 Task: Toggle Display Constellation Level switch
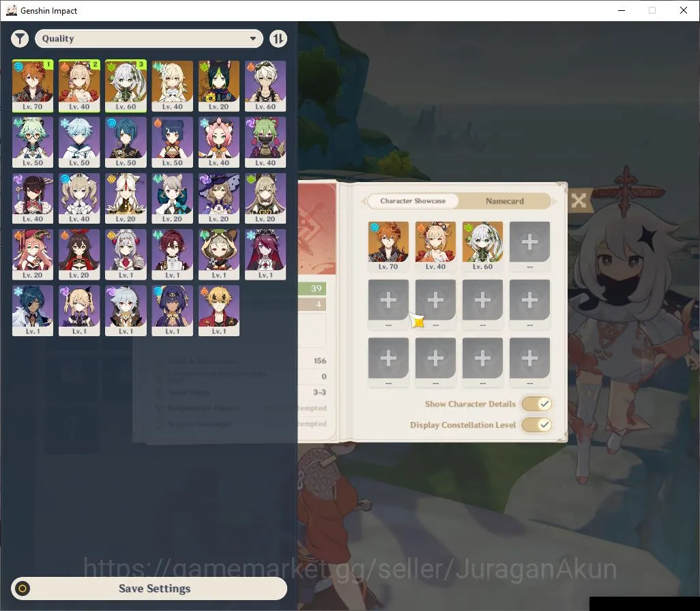point(537,424)
